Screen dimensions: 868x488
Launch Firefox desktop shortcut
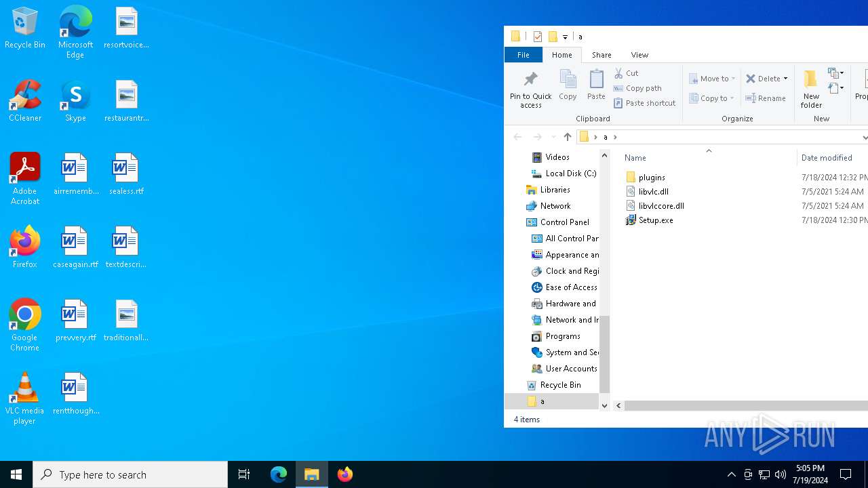[x=25, y=248]
